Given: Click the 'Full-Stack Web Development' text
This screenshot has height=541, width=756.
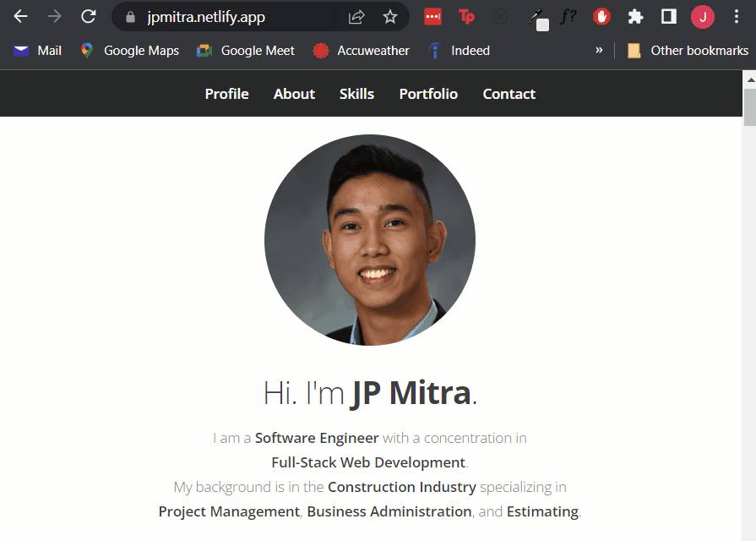Looking at the screenshot, I should [x=368, y=462].
